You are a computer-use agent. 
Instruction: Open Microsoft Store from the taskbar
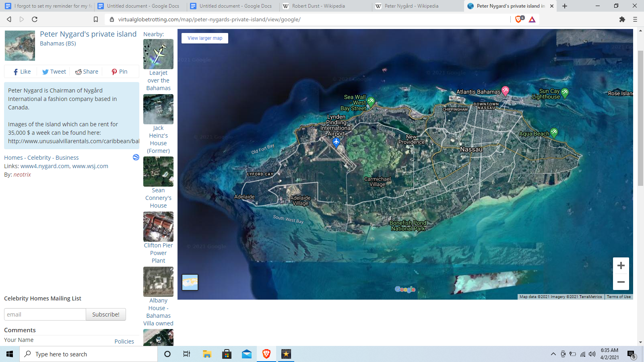[227, 354]
